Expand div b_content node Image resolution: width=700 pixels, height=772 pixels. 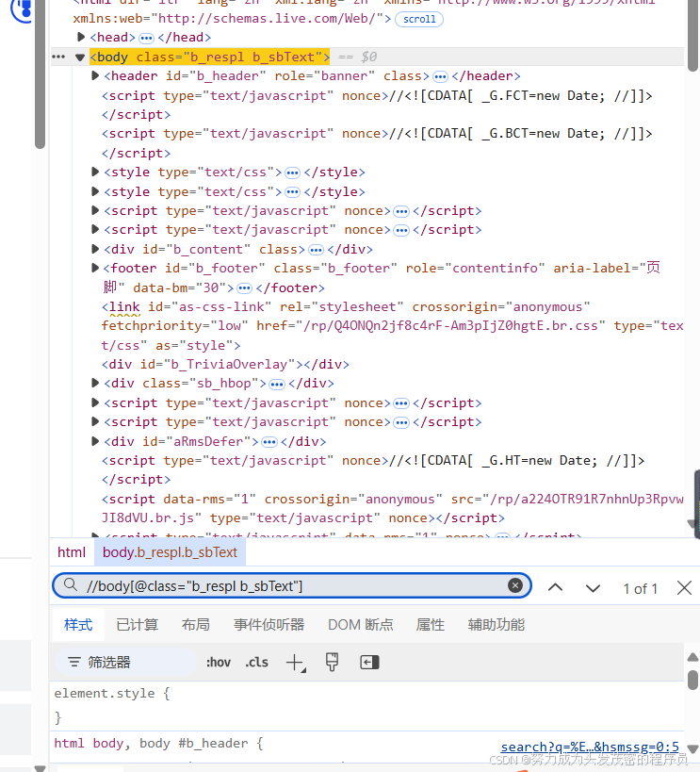[95, 249]
